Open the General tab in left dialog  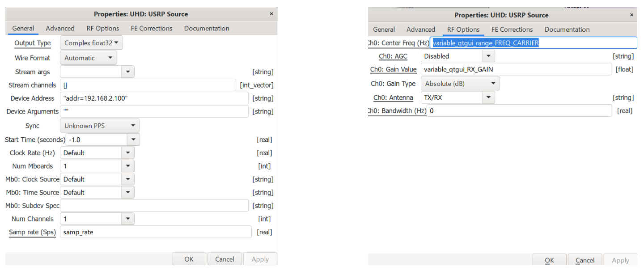[23, 28]
